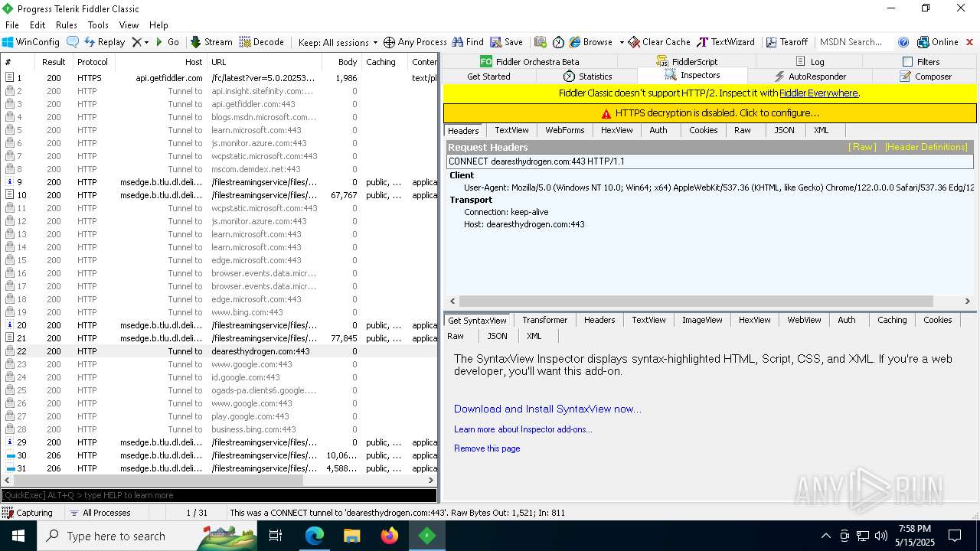Click Browse to launch browser
980x551 pixels.
590,42
